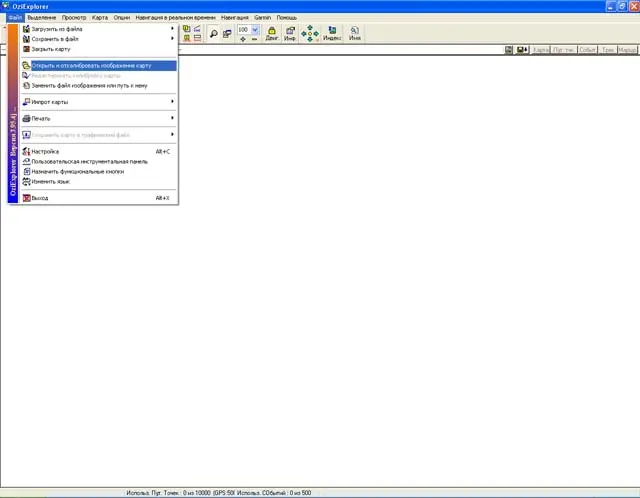Click the Имя search toolbar button
Viewport: 640px width, 498px height.
coord(355,33)
